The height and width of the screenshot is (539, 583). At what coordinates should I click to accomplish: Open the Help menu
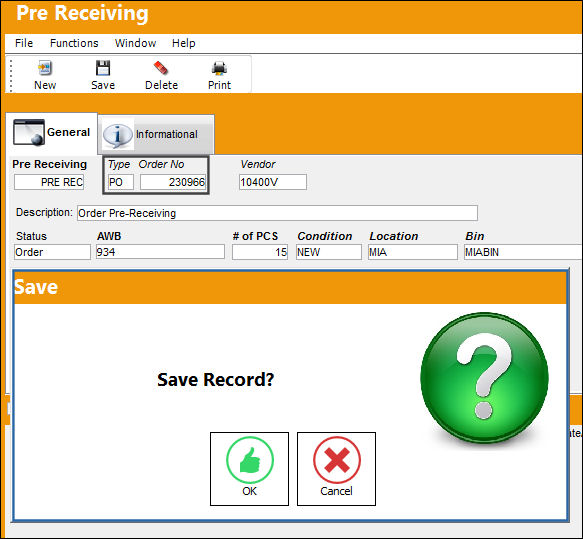pos(184,43)
